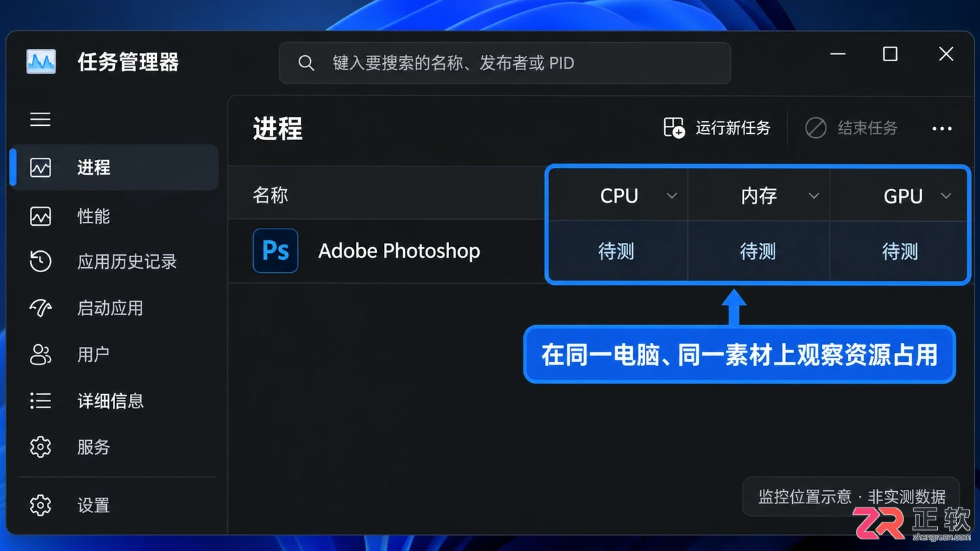This screenshot has width=980, height=551.
Task: Click the 启动应用 gauge icon
Action: point(40,308)
